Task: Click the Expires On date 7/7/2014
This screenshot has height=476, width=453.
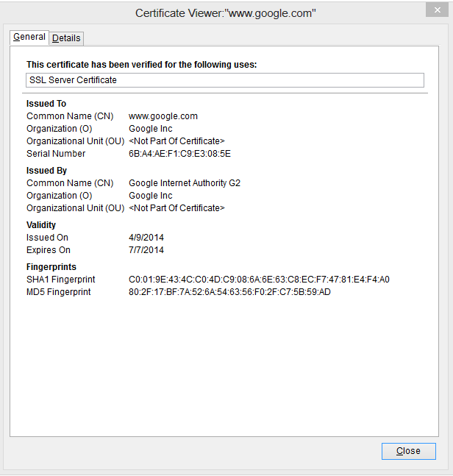Action: (146, 250)
